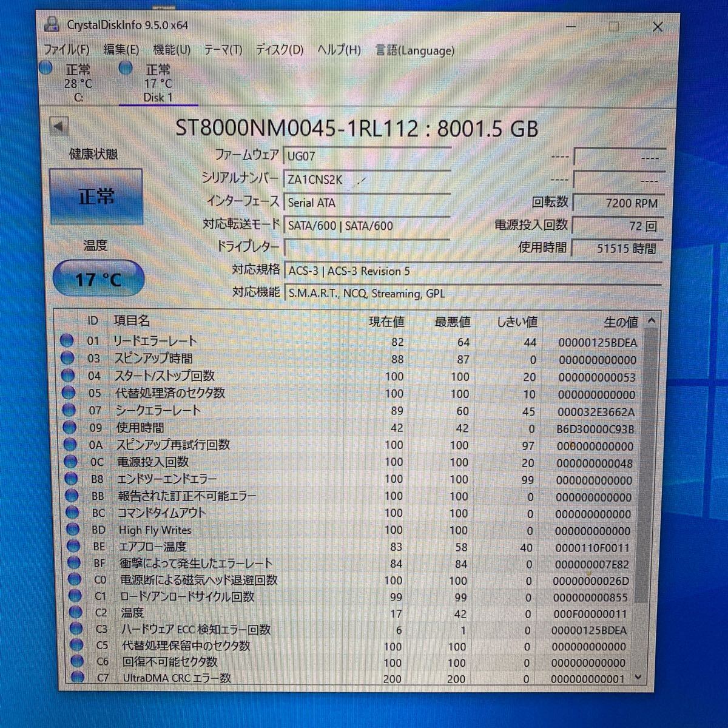Click the raw value B6D30000C93B
The height and width of the screenshot is (728, 728).
pyautogui.click(x=595, y=429)
